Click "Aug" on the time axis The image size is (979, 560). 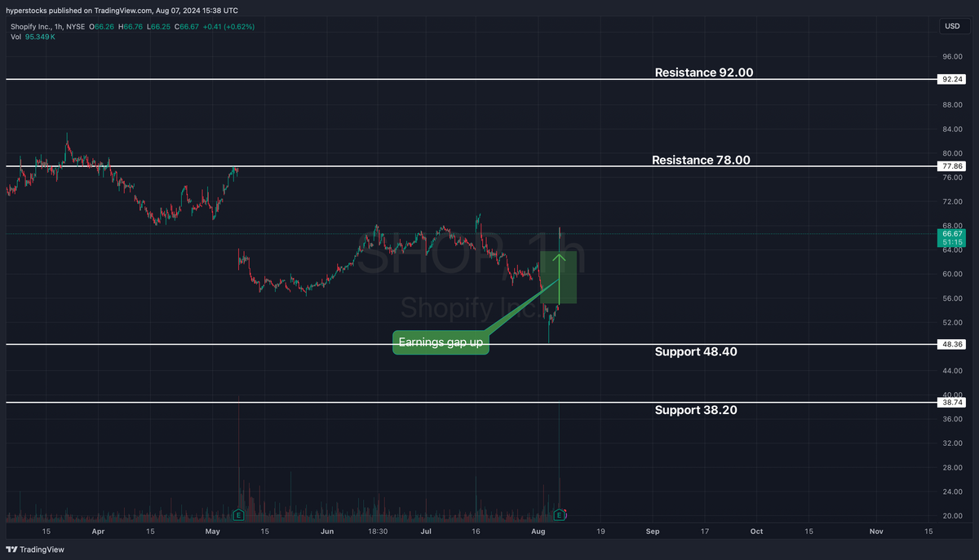538,531
